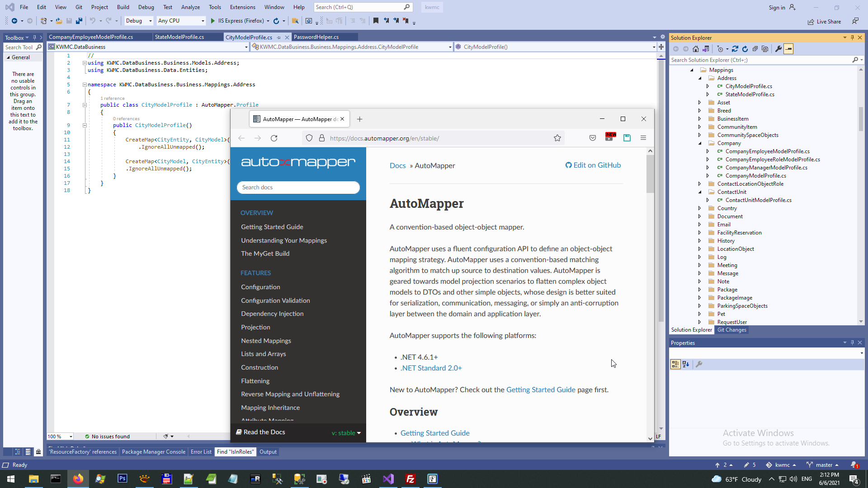Click Sync with Active Document icon
Image resolution: width=868 pixels, height=488 pixels.
[x=735, y=49]
